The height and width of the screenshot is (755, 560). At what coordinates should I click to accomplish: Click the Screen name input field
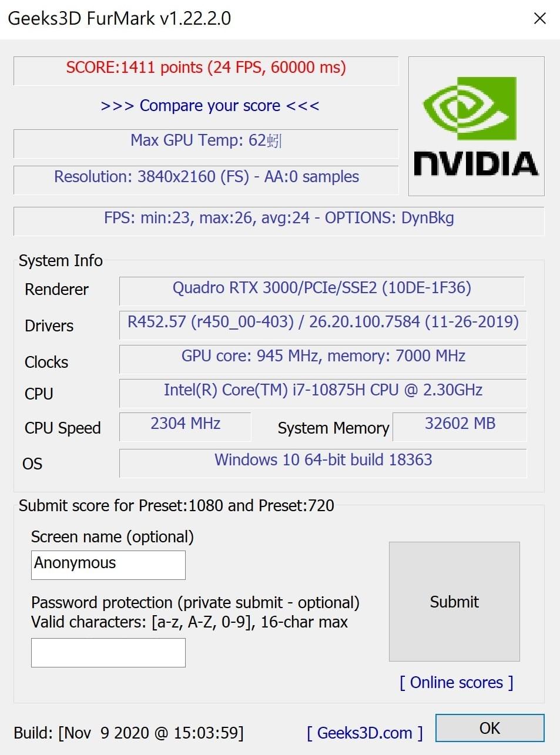click(108, 565)
